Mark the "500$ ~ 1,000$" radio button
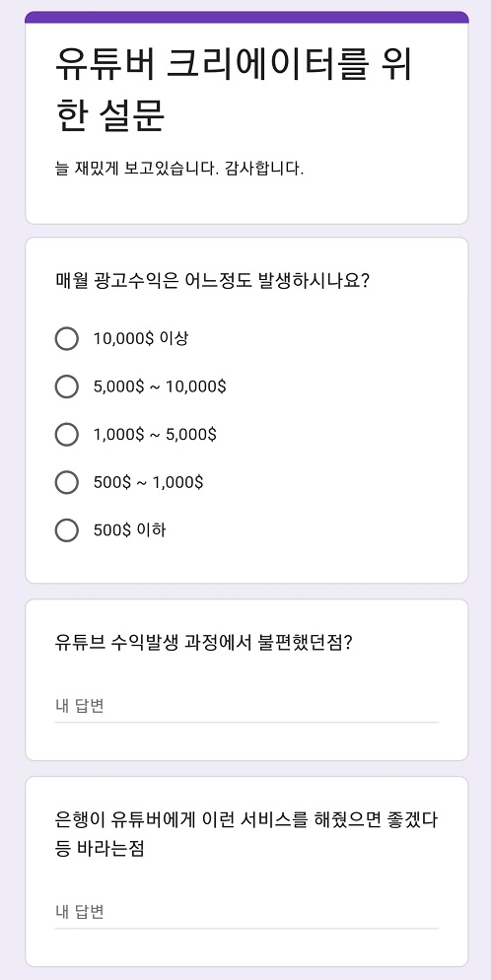This screenshot has height=980, width=491. [67, 482]
